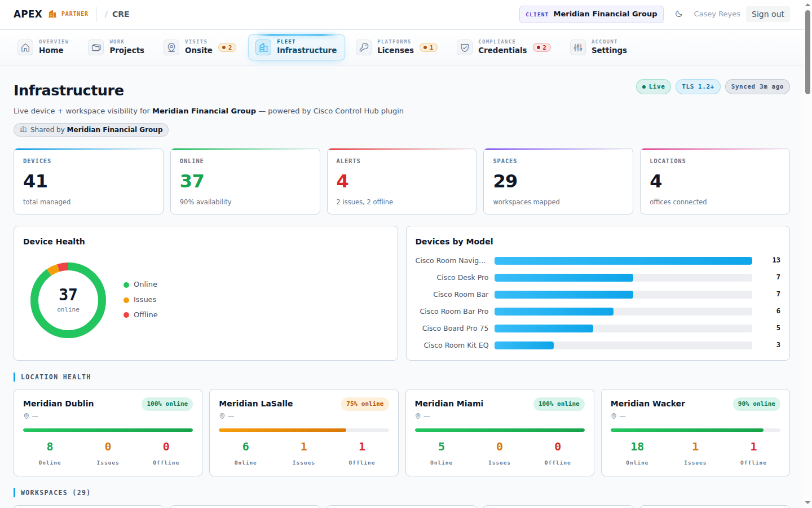Click the scrollbar down arrow
The height and width of the screenshot is (508, 812).
tap(807, 503)
